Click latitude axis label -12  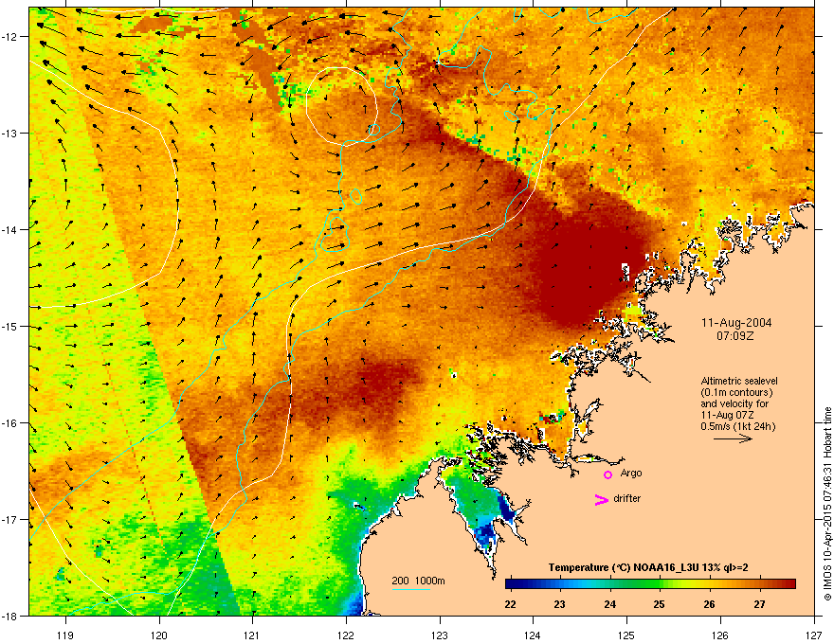[10, 36]
